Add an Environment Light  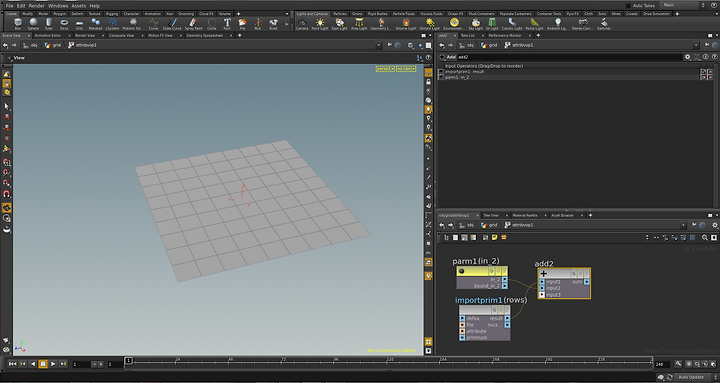(454, 23)
